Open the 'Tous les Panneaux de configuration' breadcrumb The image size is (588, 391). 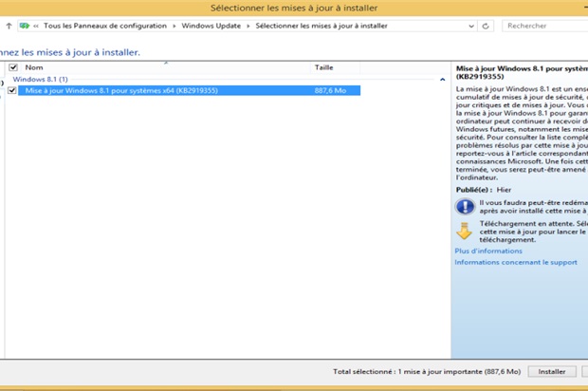coord(105,26)
